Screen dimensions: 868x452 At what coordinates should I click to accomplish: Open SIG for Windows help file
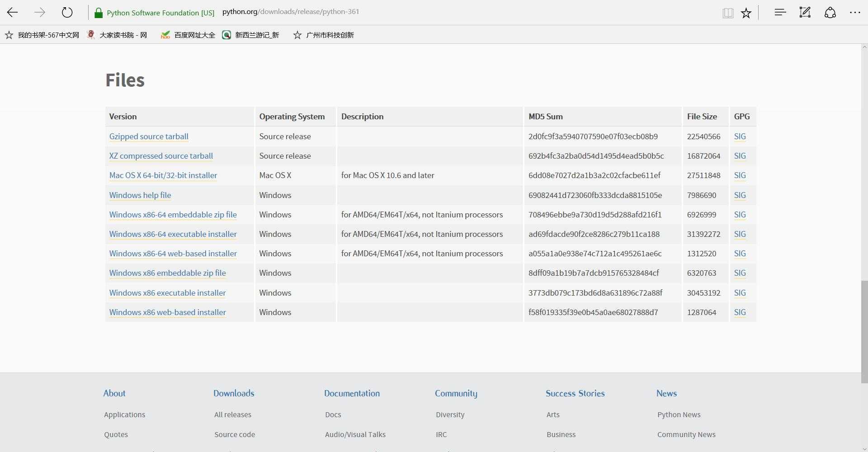(x=740, y=195)
